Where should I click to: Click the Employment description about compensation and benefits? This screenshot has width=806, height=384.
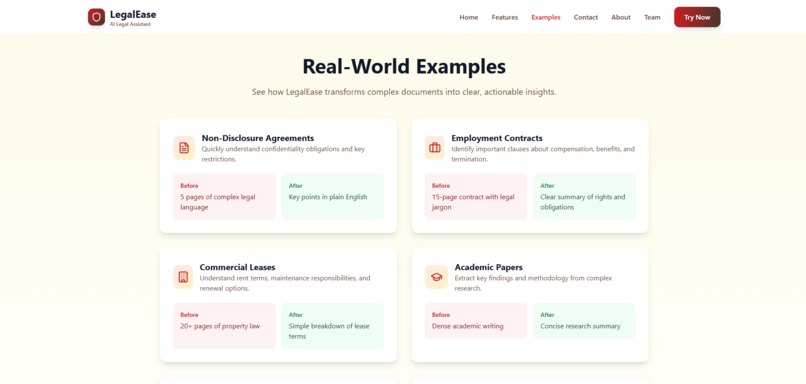(x=543, y=154)
